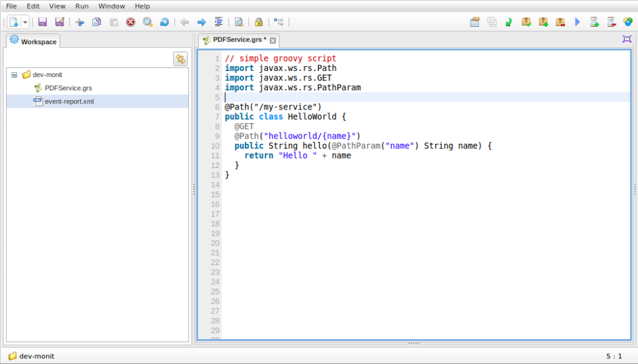This screenshot has width=638, height=364.
Task: Open search with the magnifier icon
Action: tap(148, 21)
